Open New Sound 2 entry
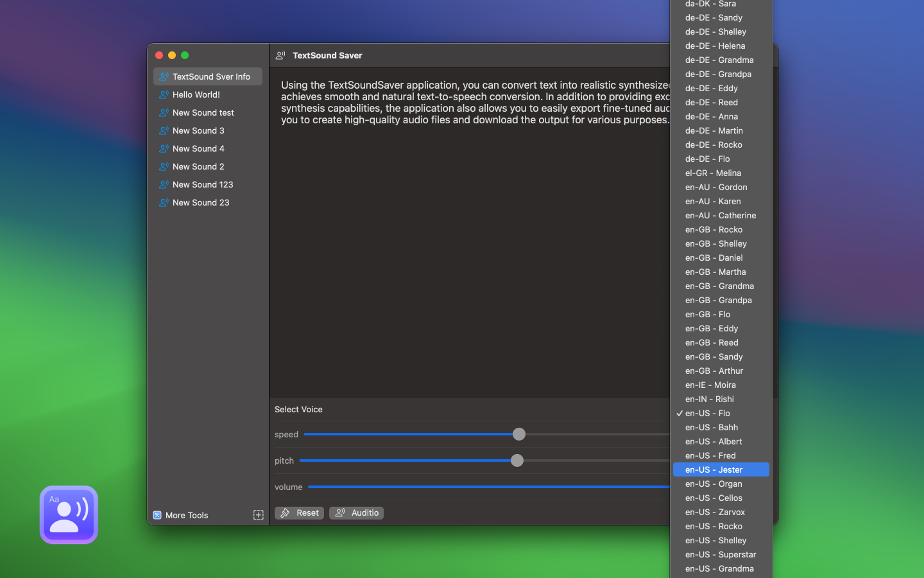This screenshot has height=578, width=924. tap(208, 166)
